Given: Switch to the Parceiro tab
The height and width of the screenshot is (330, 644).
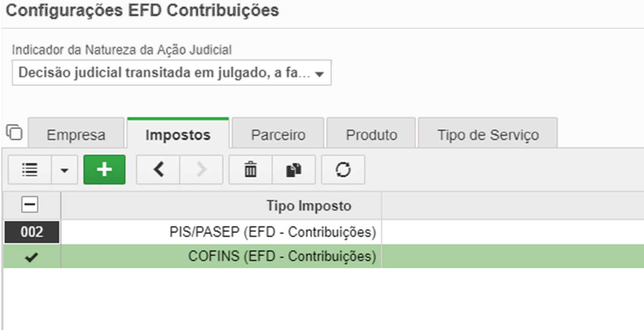Looking at the screenshot, I should 278,134.
